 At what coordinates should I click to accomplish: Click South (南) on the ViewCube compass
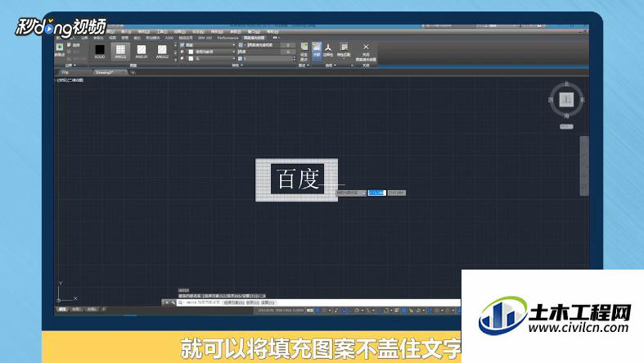(566, 116)
